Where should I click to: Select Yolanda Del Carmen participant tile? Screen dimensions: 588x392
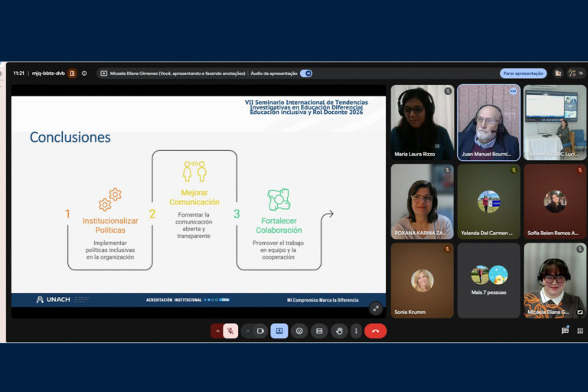(x=488, y=201)
